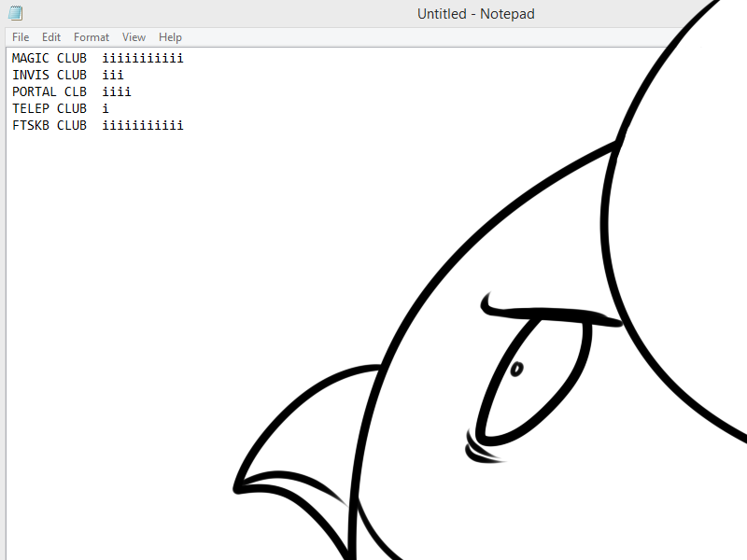
Task: Click the "Untitled - Notepad" title text
Action: (475, 14)
